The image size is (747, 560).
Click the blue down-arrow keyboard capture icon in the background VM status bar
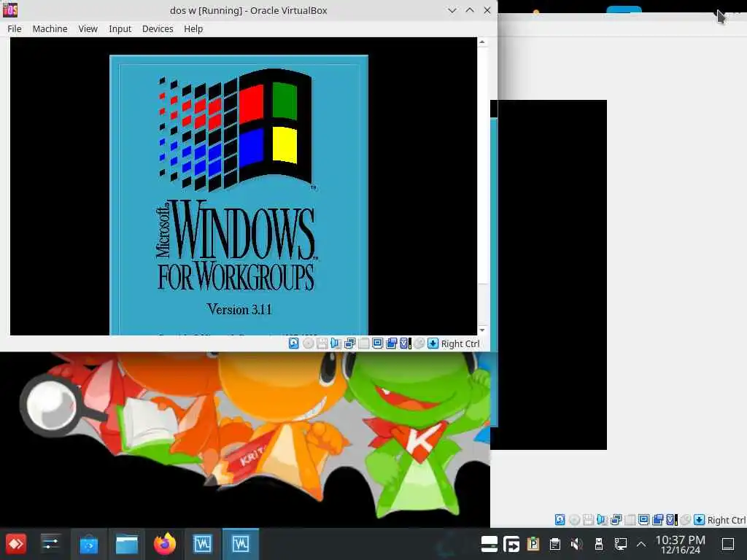click(699, 520)
